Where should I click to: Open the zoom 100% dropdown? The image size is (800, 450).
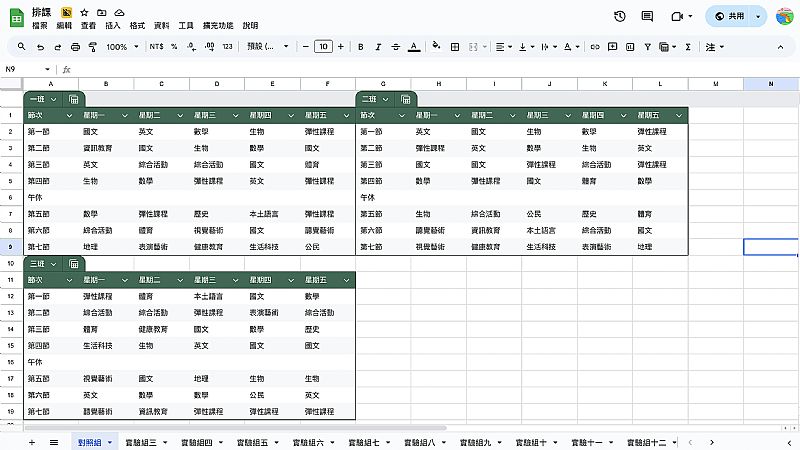point(123,47)
